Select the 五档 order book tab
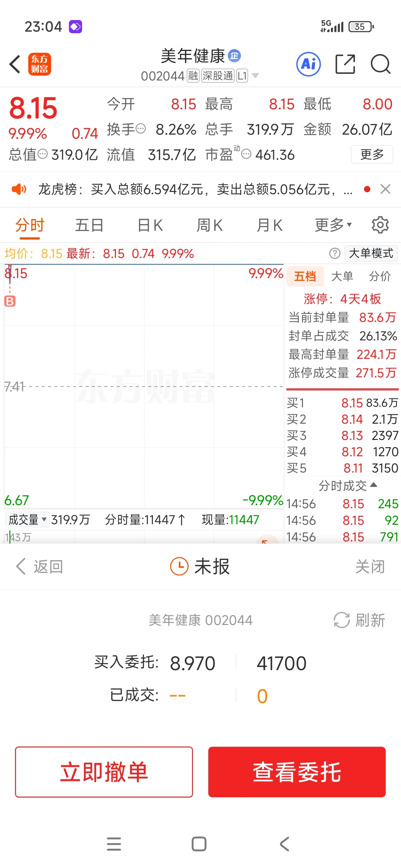This screenshot has width=401, height=868. [305, 276]
